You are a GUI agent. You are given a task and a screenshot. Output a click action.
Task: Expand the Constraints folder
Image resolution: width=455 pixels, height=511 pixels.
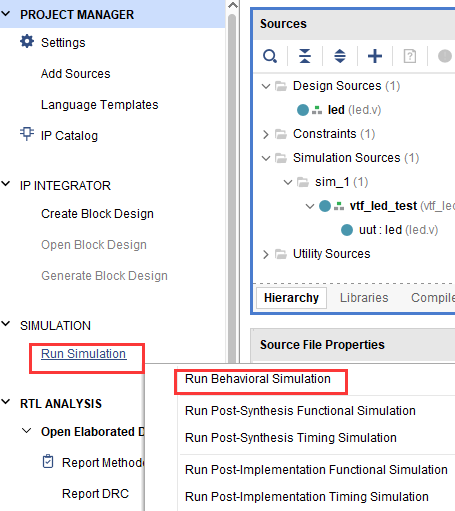point(266,134)
